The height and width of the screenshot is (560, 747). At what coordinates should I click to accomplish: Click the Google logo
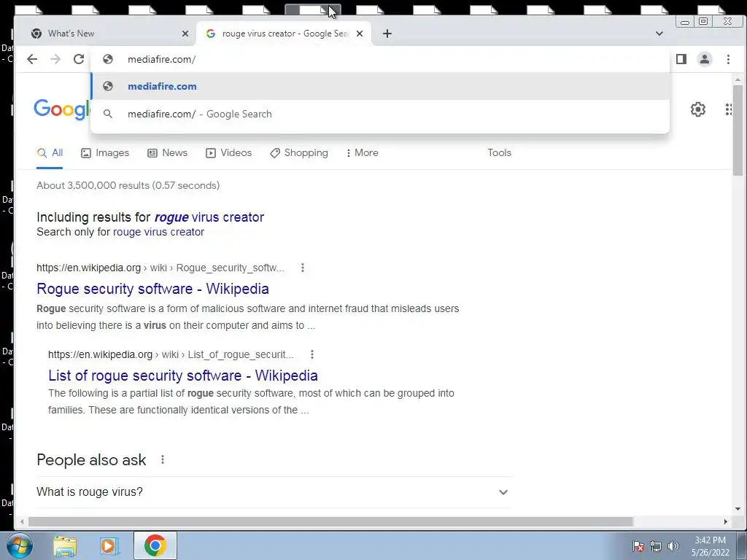(x=61, y=109)
